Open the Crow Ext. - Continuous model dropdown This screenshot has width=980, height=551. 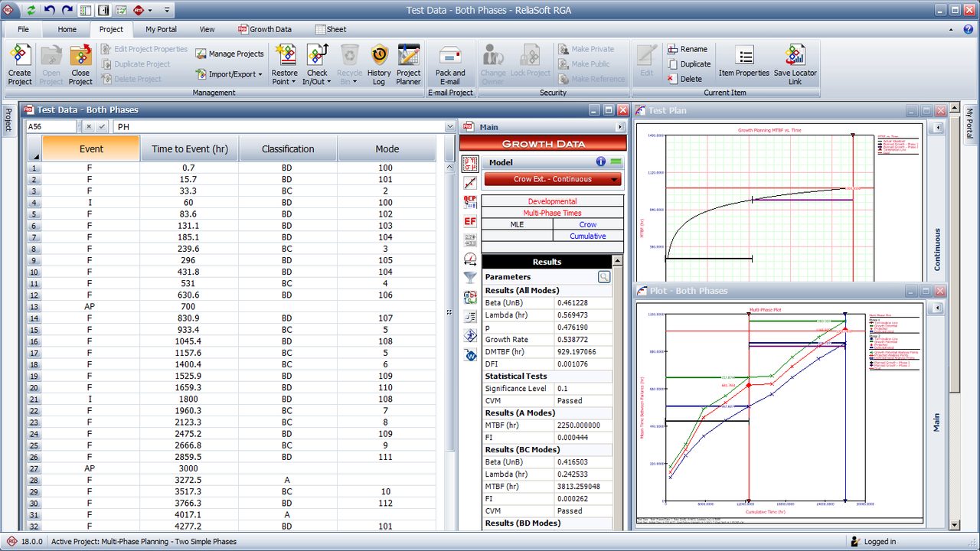[x=553, y=178]
